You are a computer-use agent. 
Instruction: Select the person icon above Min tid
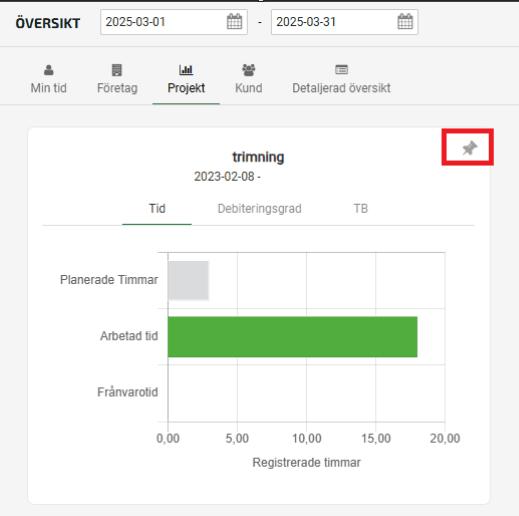49,70
